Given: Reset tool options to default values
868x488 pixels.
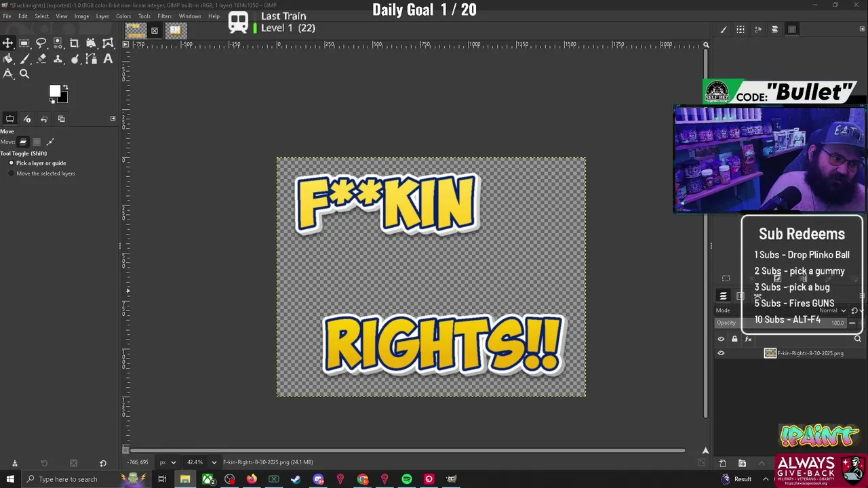Looking at the screenshot, I should [103, 464].
